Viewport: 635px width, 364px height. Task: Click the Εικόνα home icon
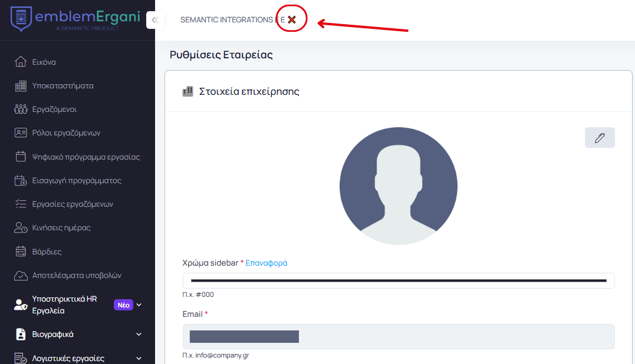[x=21, y=62]
